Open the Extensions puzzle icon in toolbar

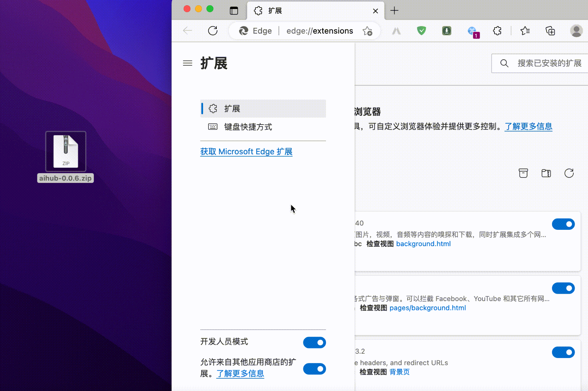(x=497, y=31)
